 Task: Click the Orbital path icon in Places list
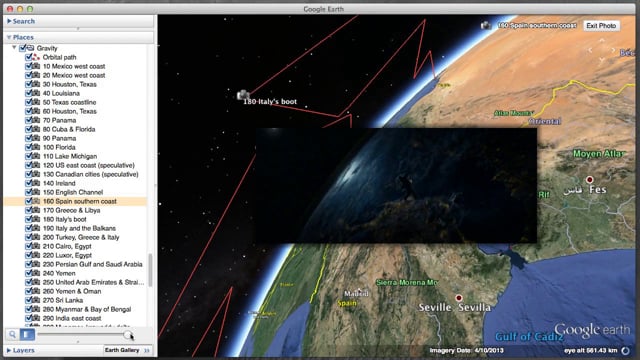[x=36, y=57]
